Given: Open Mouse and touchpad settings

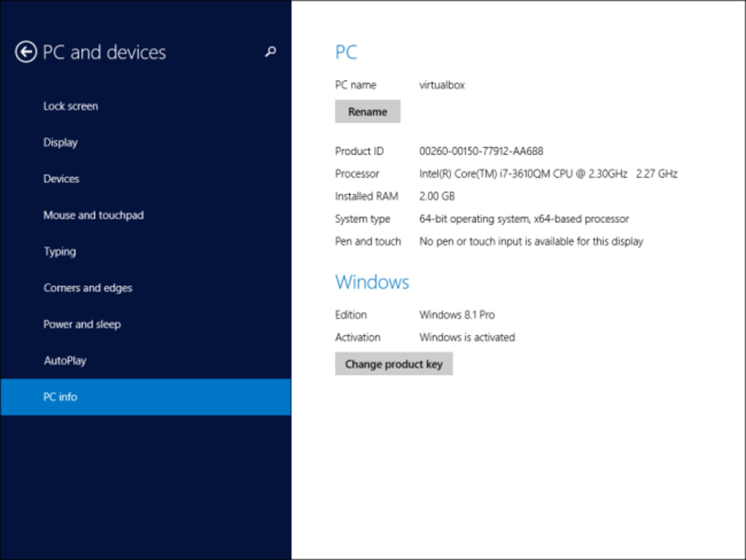Looking at the screenshot, I should pos(93,215).
